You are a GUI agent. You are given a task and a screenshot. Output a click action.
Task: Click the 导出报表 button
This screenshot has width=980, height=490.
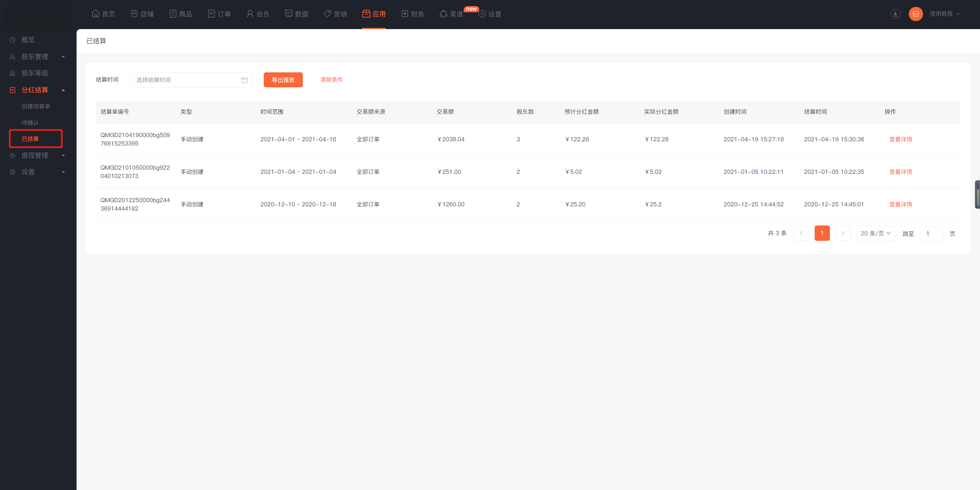pyautogui.click(x=283, y=80)
